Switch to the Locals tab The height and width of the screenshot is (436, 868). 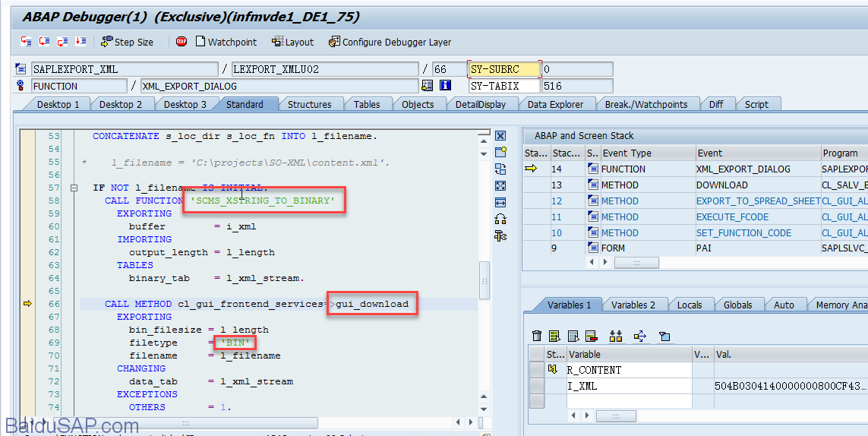[x=690, y=305]
